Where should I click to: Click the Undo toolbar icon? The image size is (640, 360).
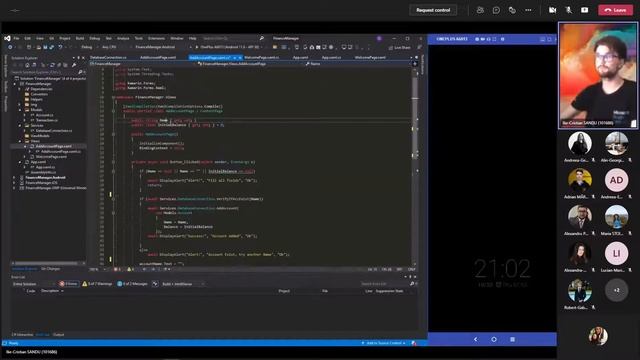(60, 47)
